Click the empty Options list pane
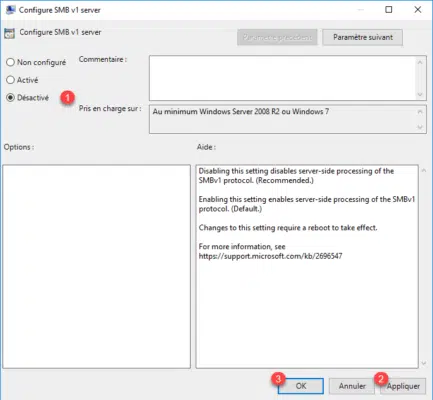This screenshot has width=433, height=400. tap(97, 266)
